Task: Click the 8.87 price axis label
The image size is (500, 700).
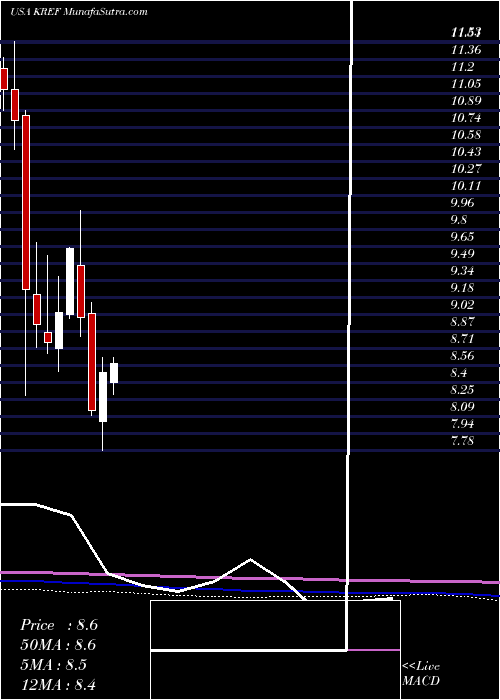Action: 463,321
